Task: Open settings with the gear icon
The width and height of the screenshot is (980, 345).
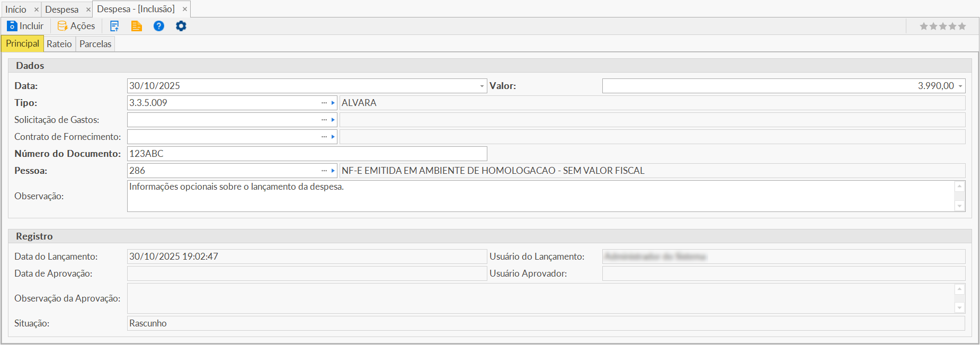Action: [x=181, y=26]
